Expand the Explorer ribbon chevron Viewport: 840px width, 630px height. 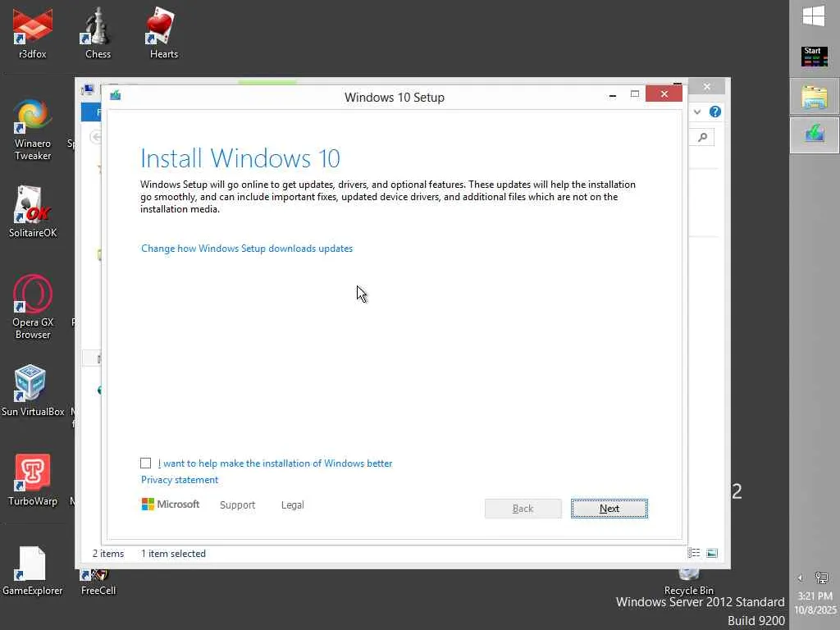(x=697, y=112)
